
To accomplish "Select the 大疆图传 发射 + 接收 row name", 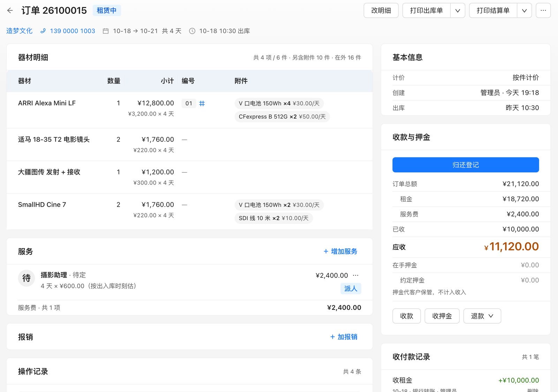I will [x=49, y=172].
